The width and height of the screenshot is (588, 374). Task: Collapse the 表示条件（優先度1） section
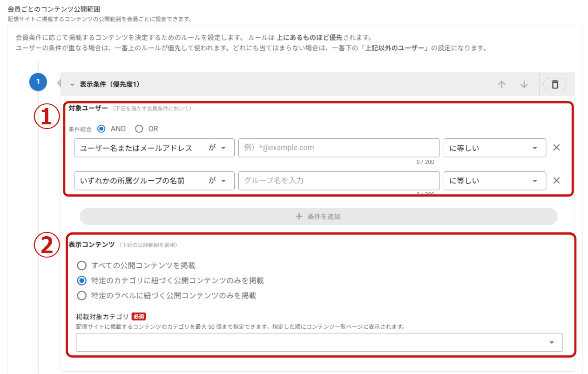coord(72,84)
